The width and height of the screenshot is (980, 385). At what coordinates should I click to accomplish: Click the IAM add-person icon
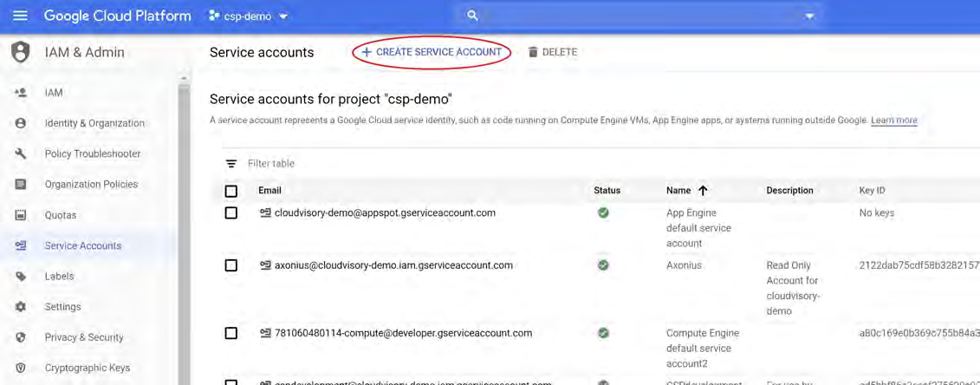[x=21, y=93]
